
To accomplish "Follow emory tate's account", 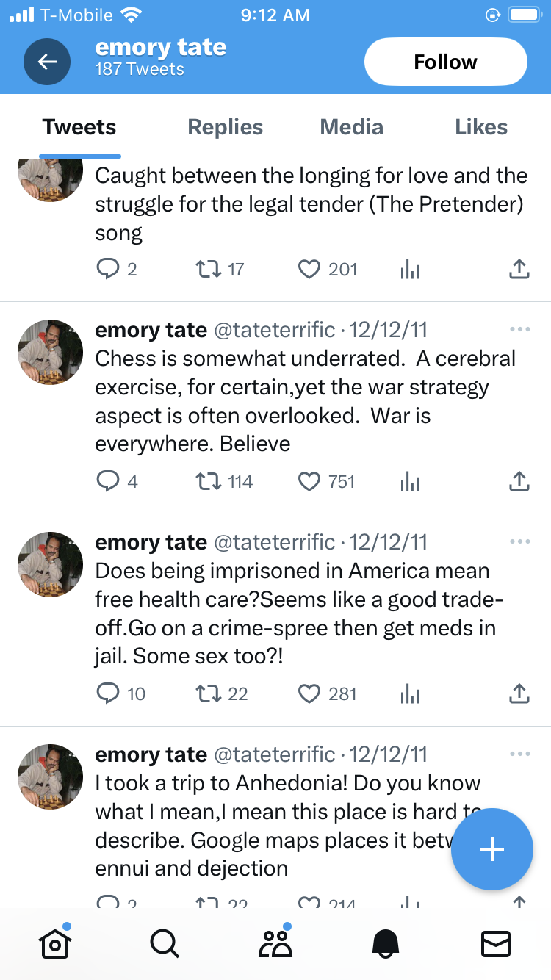I will tap(445, 62).
